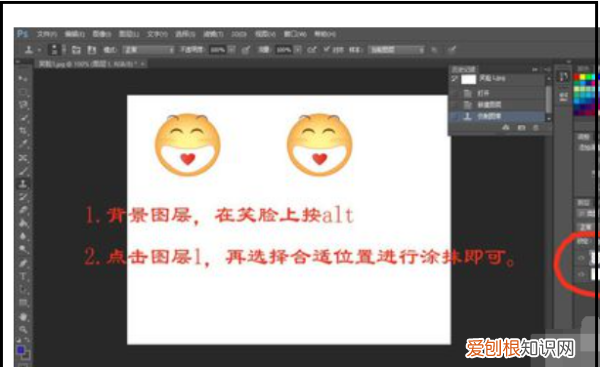Image resolution: width=600 pixels, height=367 pixels.
Task: Select the Spot Healing Brush tool
Action: pyautogui.click(x=23, y=158)
